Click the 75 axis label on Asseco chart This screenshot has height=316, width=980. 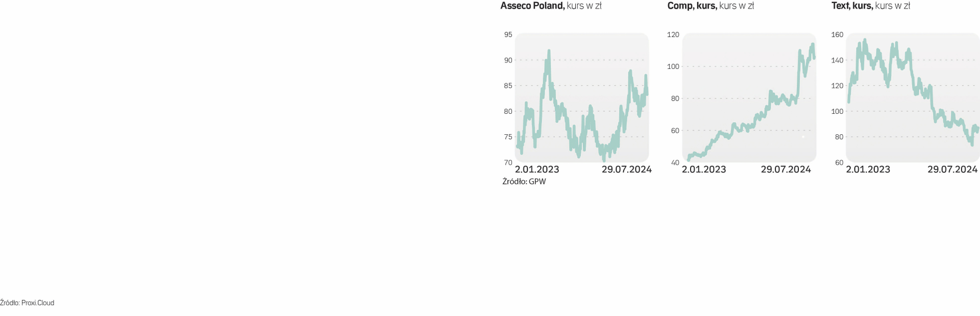(x=508, y=137)
